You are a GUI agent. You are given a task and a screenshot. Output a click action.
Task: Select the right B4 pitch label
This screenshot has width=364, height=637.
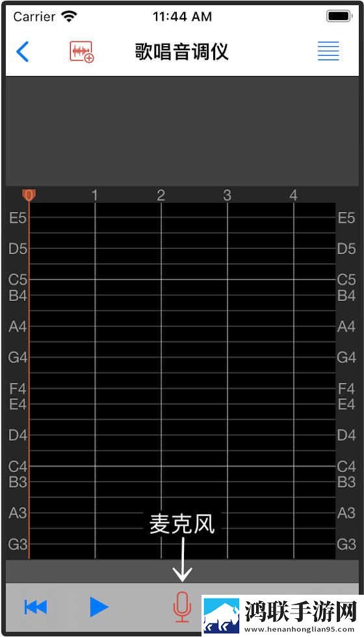coord(346,295)
